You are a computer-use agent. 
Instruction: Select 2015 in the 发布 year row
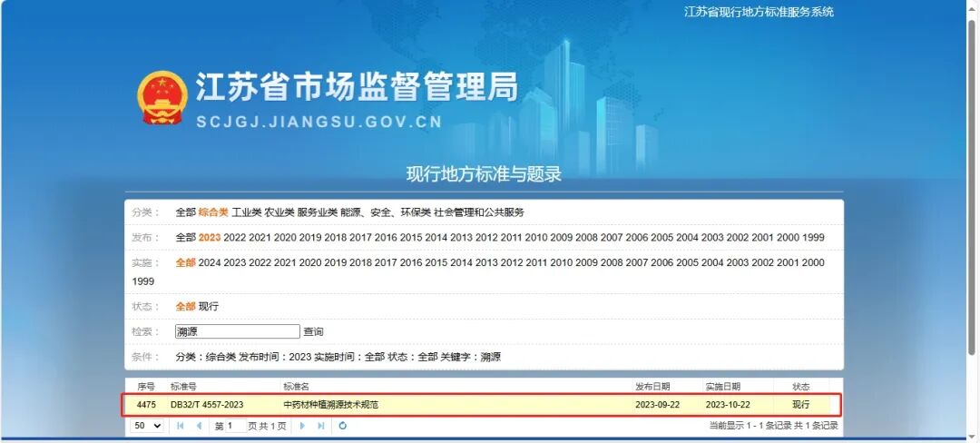411,238
